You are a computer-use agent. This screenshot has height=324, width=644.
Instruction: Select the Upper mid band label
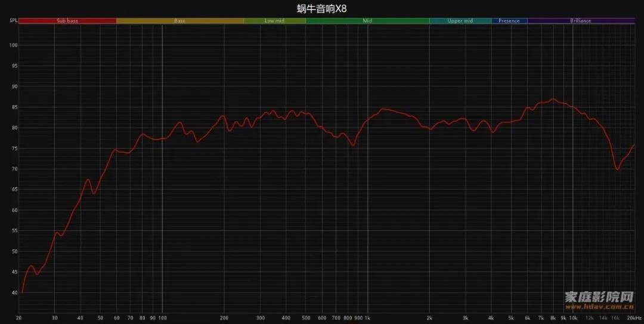(460, 21)
